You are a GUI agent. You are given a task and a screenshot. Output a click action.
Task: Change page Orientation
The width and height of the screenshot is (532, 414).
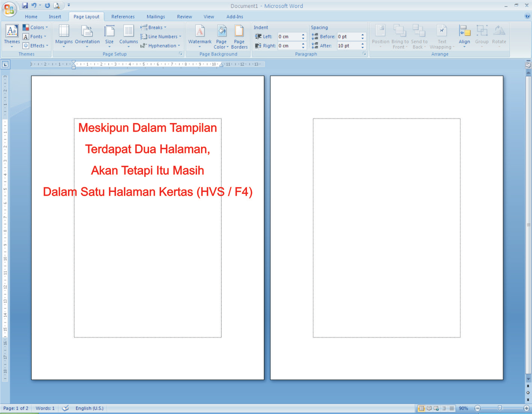[x=87, y=36]
